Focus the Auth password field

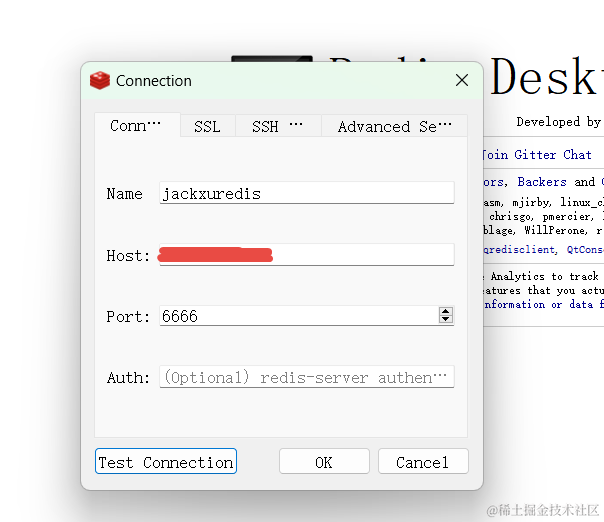pos(307,377)
